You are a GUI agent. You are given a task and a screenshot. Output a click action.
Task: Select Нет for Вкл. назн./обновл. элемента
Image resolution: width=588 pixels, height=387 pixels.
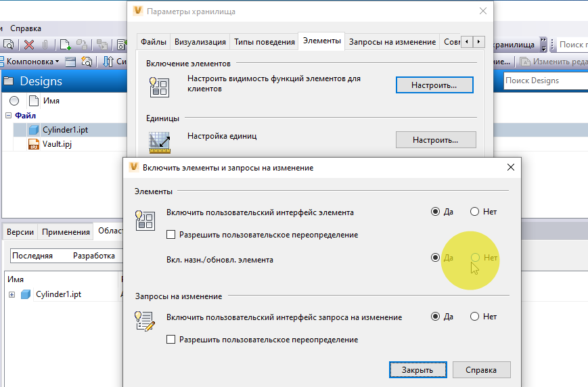point(475,258)
